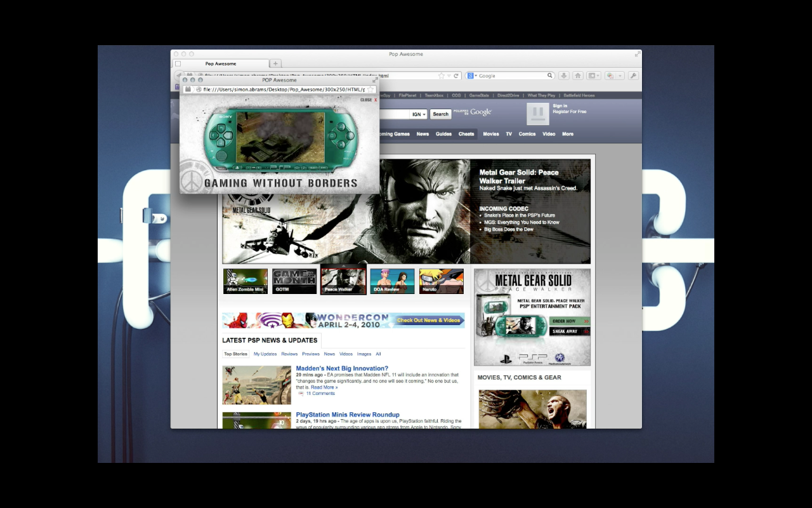Click the grey avatar placeholder icon

pyautogui.click(x=537, y=113)
